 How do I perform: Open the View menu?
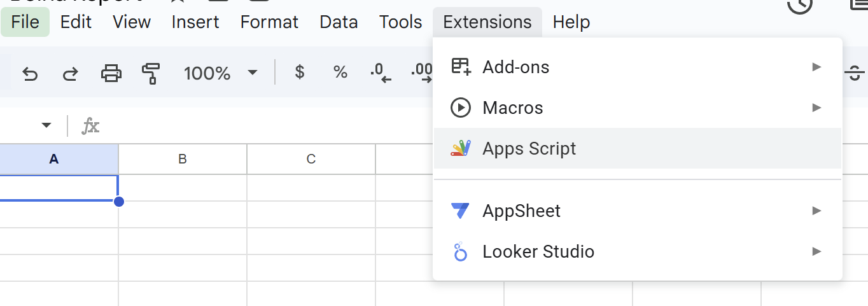132,22
